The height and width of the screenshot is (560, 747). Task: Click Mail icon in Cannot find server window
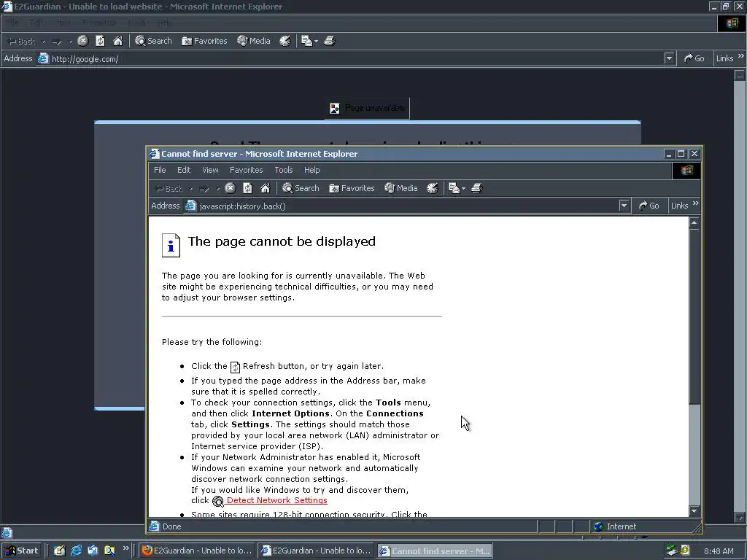[454, 189]
